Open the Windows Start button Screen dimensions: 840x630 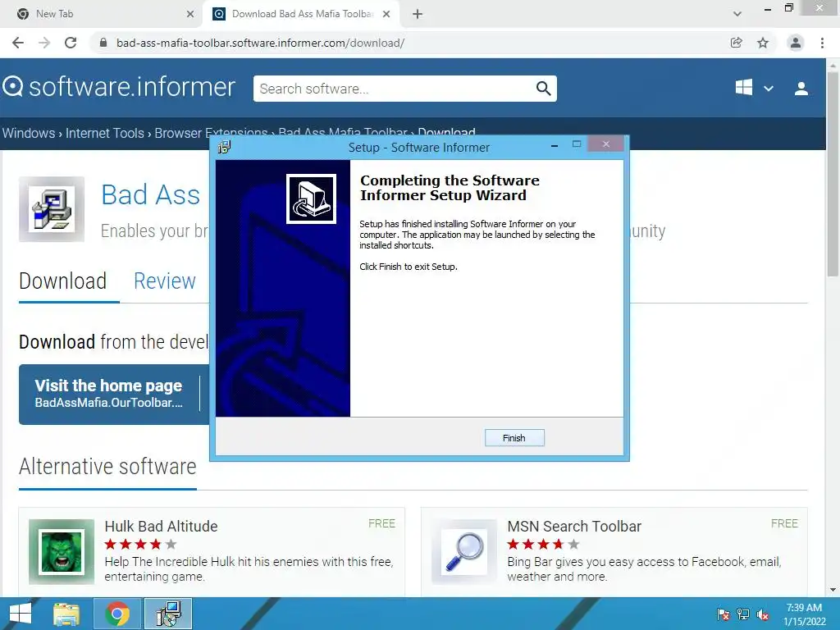[x=21, y=614]
